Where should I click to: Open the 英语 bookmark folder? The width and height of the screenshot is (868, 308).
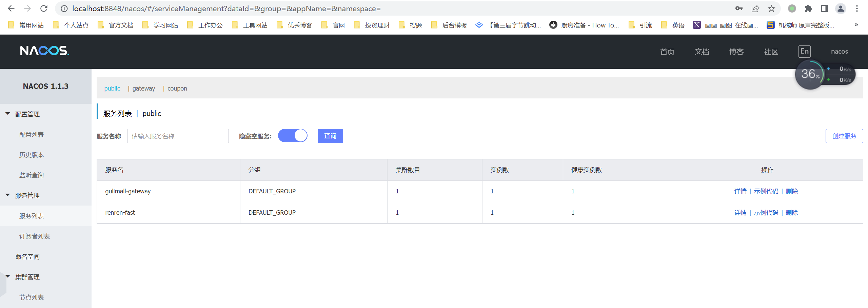click(x=673, y=25)
